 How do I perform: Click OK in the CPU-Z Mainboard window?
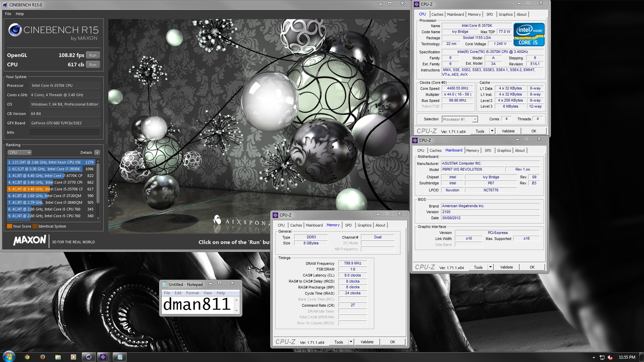pos(532,267)
